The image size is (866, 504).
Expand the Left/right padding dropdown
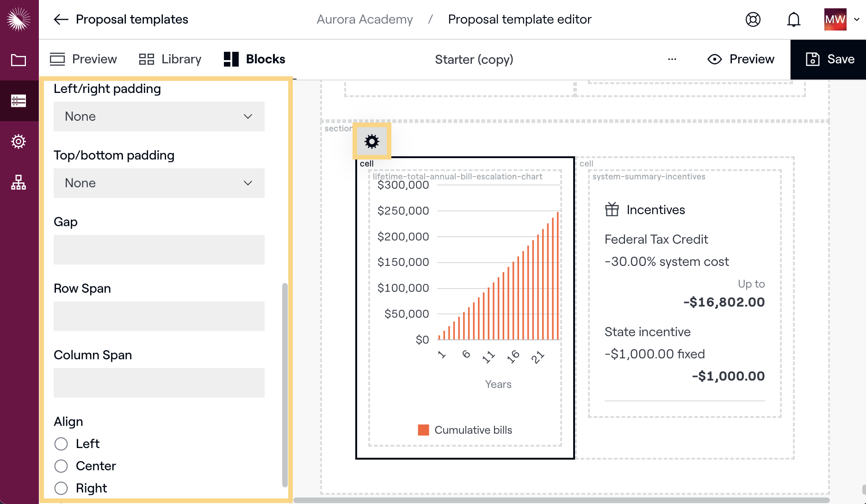[159, 117]
